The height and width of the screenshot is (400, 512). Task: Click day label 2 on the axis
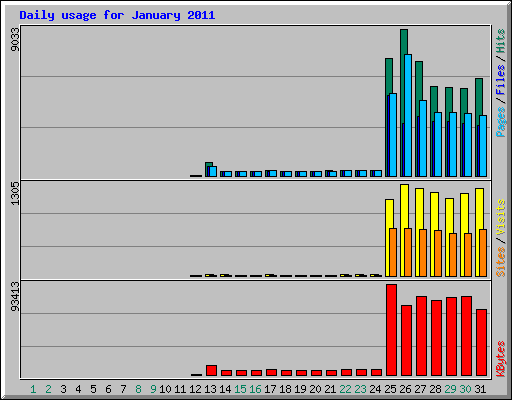[48, 389]
